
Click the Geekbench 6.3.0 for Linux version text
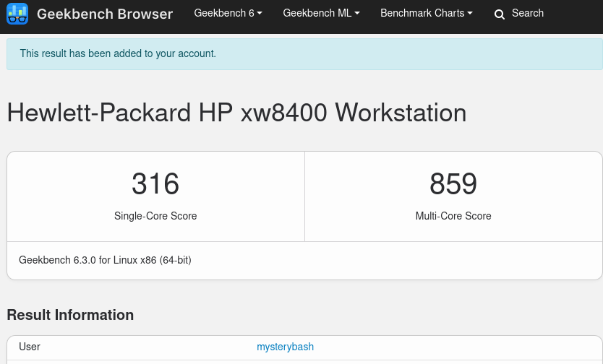105,260
